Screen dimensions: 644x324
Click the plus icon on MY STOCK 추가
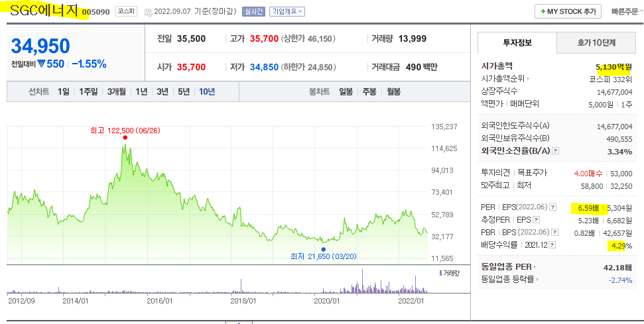coord(543,11)
